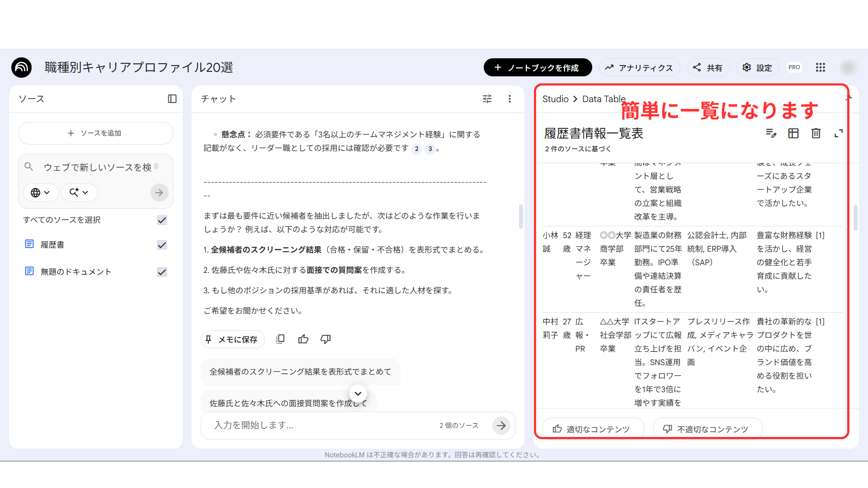This screenshot has width=868, height=488.
Task: Open the chat three-dot overflow menu
Action: click(509, 99)
